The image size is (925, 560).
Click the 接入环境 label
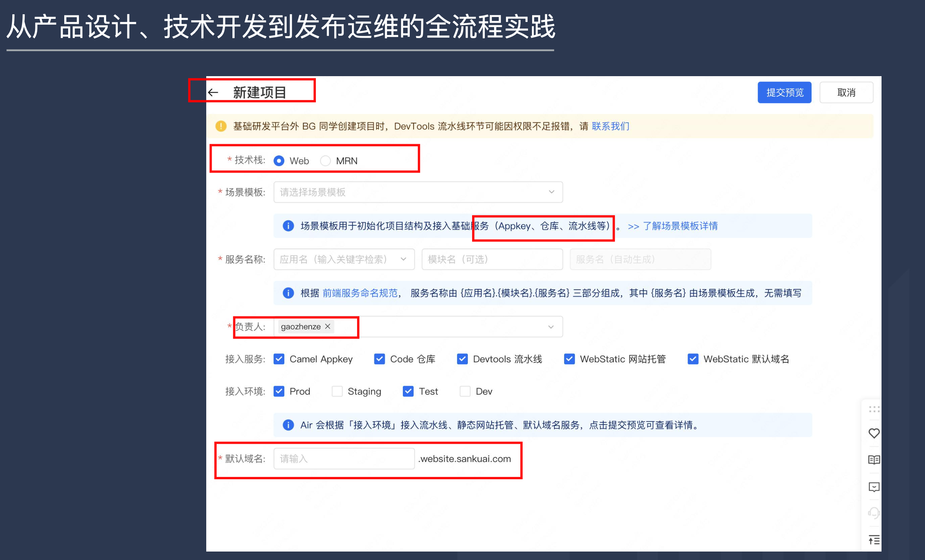point(245,391)
